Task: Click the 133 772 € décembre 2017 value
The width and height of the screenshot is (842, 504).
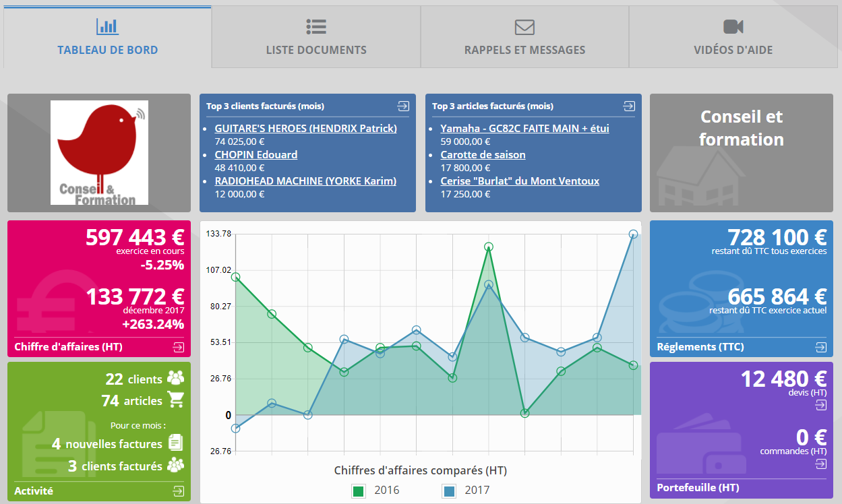Action: point(135,296)
